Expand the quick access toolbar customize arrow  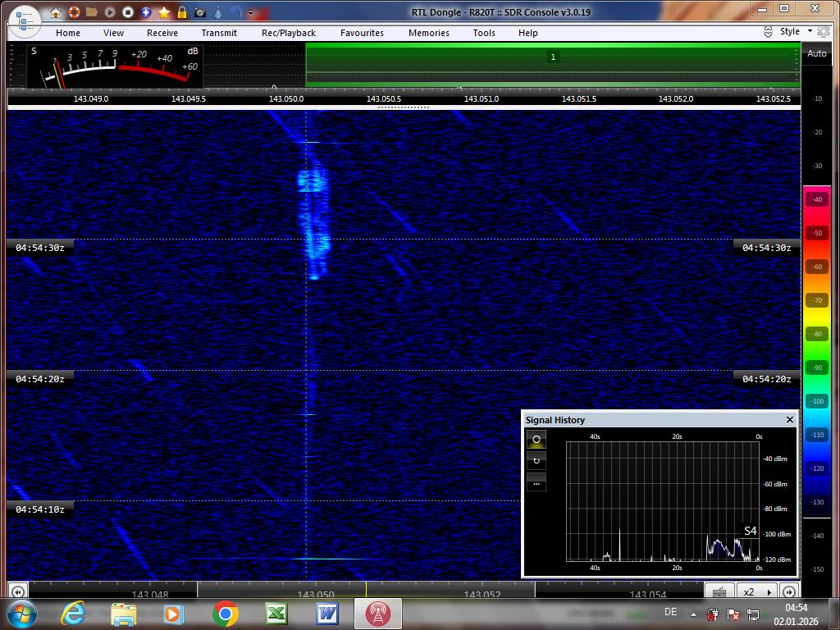point(250,12)
